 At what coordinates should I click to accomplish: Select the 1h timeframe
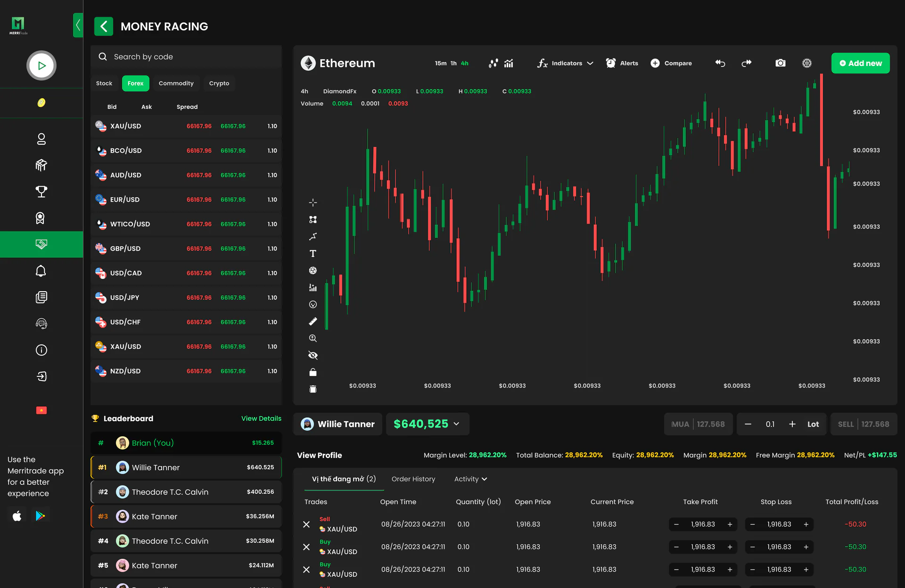point(453,63)
